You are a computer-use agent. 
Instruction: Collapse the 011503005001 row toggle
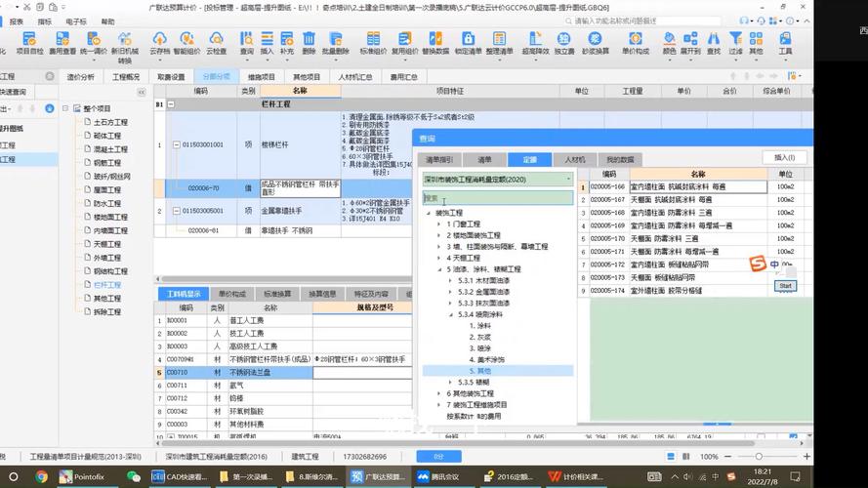click(176, 211)
